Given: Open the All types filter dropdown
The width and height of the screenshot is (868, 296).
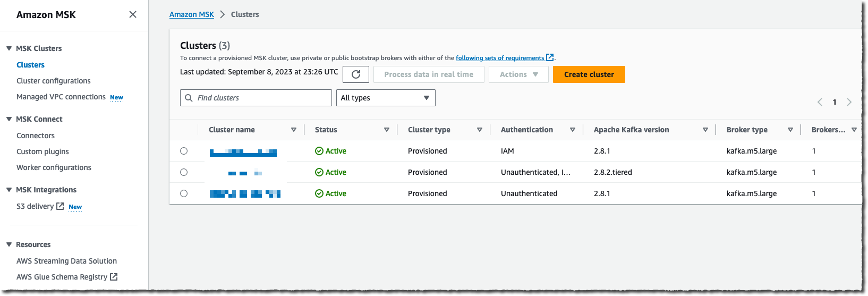Looking at the screenshot, I should tap(386, 98).
